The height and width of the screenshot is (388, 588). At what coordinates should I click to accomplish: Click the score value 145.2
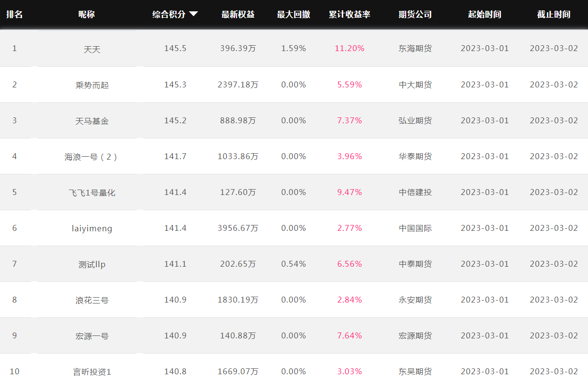coord(175,121)
